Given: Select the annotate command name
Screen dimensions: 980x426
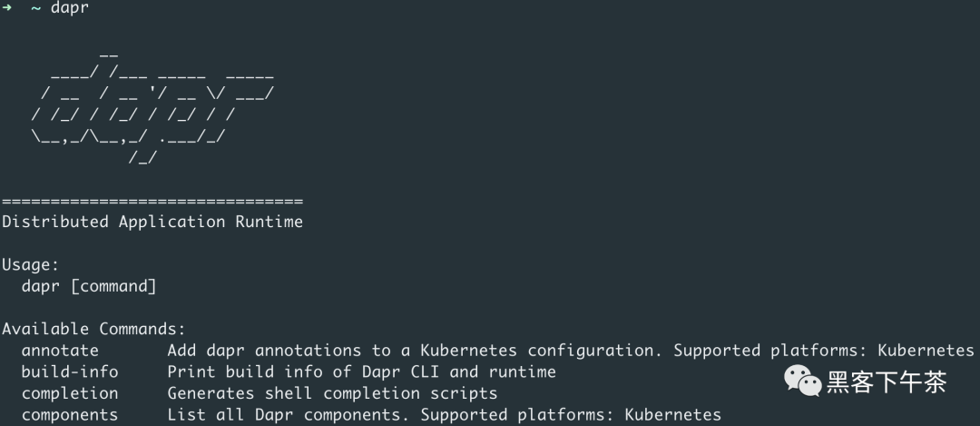Looking at the screenshot, I should 60,351.
